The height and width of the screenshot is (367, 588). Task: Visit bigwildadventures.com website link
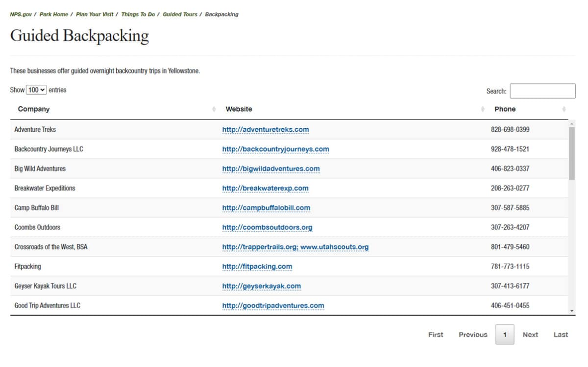pos(271,169)
